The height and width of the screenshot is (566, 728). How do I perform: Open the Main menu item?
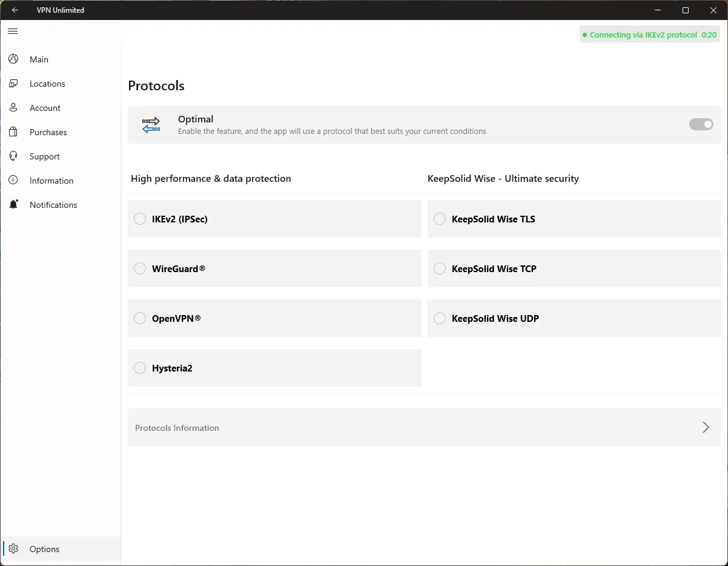tap(61, 59)
